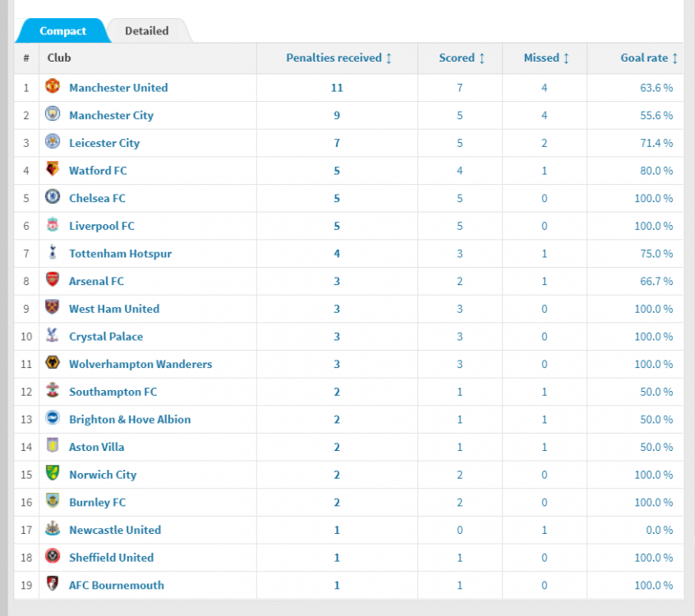Switch to the Detailed tab

(x=146, y=31)
